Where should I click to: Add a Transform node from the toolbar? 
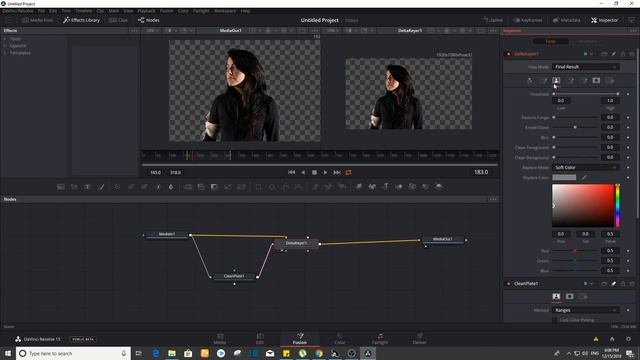[242, 187]
